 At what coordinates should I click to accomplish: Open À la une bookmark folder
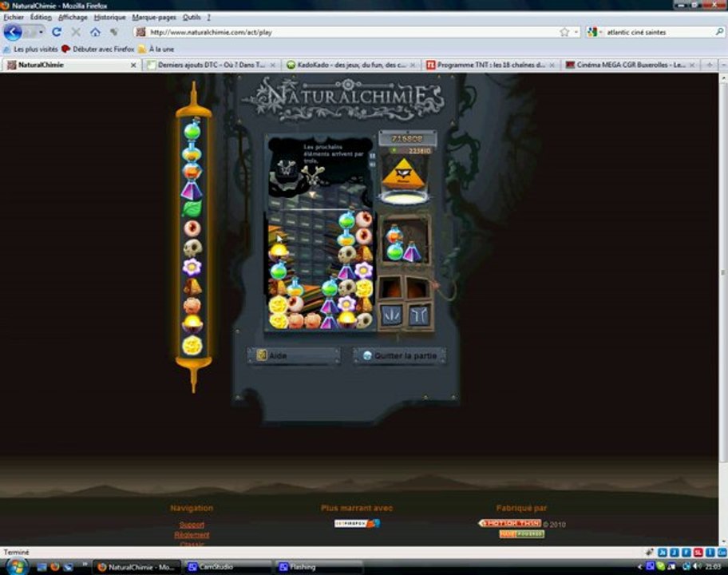156,49
